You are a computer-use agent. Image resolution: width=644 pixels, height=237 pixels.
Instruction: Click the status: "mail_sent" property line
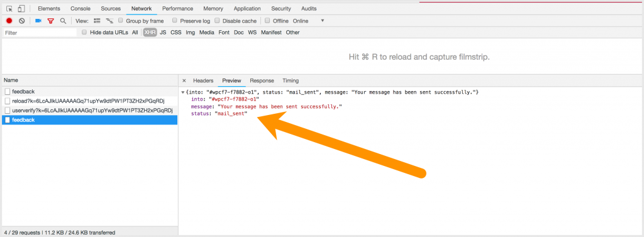coord(219,114)
